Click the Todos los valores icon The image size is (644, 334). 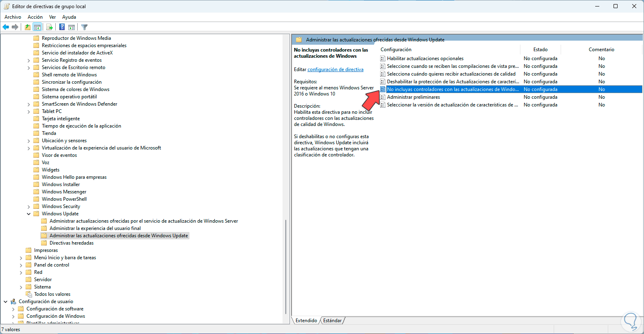[x=28, y=294]
